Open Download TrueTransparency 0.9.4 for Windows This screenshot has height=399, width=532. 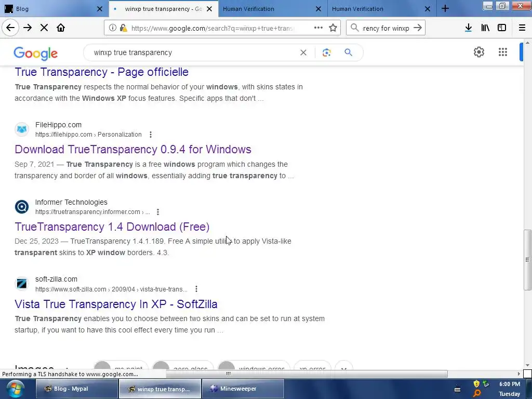point(133,149)
